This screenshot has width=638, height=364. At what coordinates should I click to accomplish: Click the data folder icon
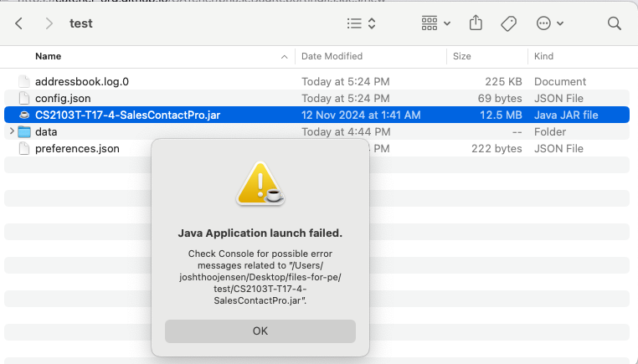(x=24, y=131)
